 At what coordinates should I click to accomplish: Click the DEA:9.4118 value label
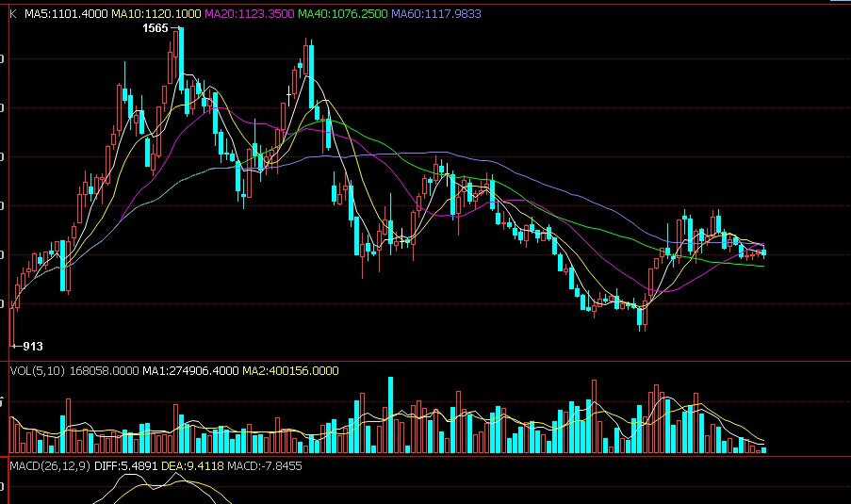[x=192, y=466]
